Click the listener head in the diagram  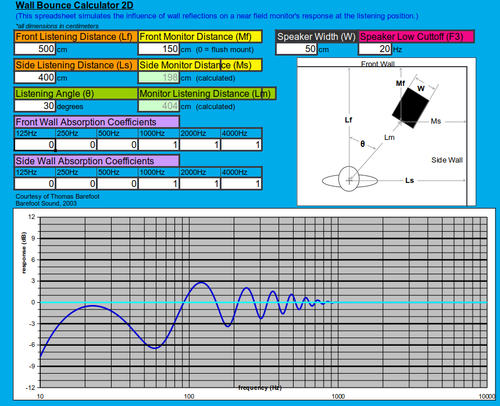(349, 179)
